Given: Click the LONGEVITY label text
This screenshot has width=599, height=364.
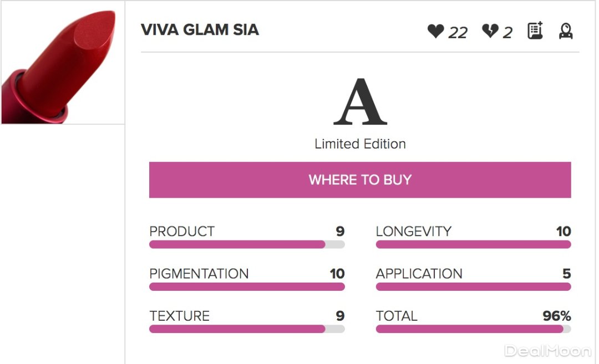Looking at the screenshot, I should [x=414, y=232].
